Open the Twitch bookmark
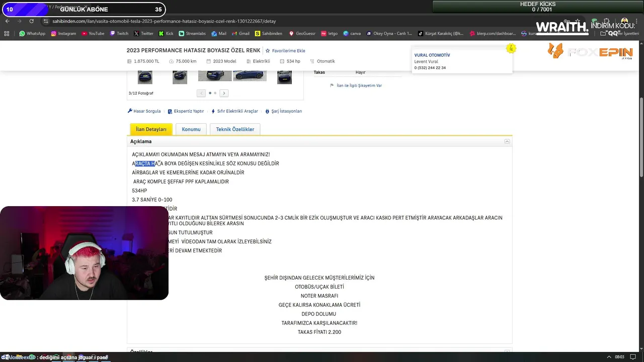Screen dimensions: 644x362 (x=119, y=34)
